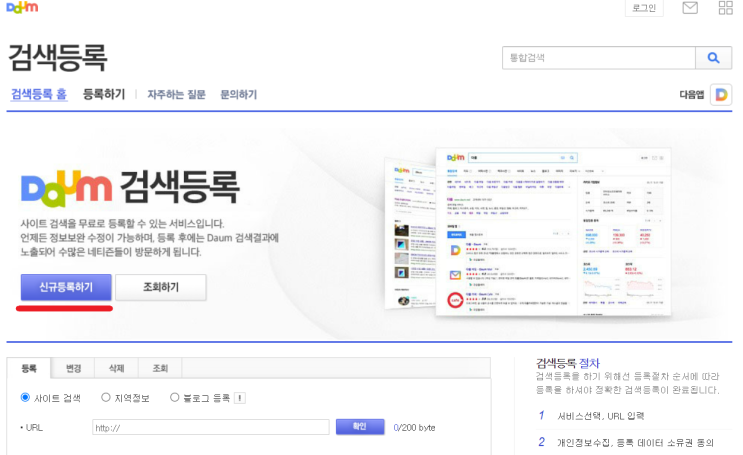This screenshot has height=455, width=743.
Task: Select the 사이트 검색 radio button
Action: click(25, 397)
